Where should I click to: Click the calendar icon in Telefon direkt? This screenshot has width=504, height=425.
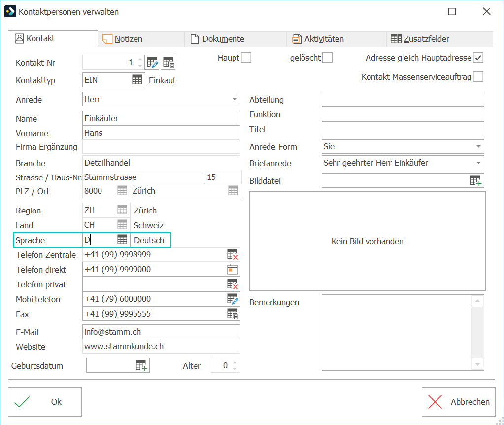pyautogui.click(x=233, y=269)
